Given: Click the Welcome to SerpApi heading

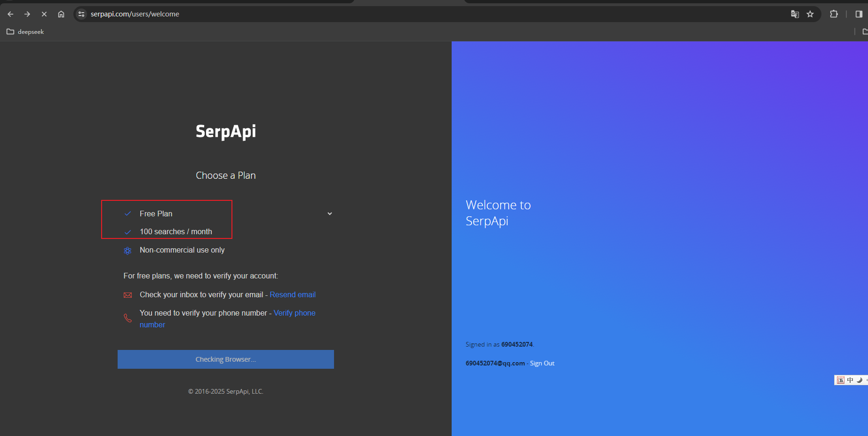Looking at the screenshot, I should [x=498, y=213].
